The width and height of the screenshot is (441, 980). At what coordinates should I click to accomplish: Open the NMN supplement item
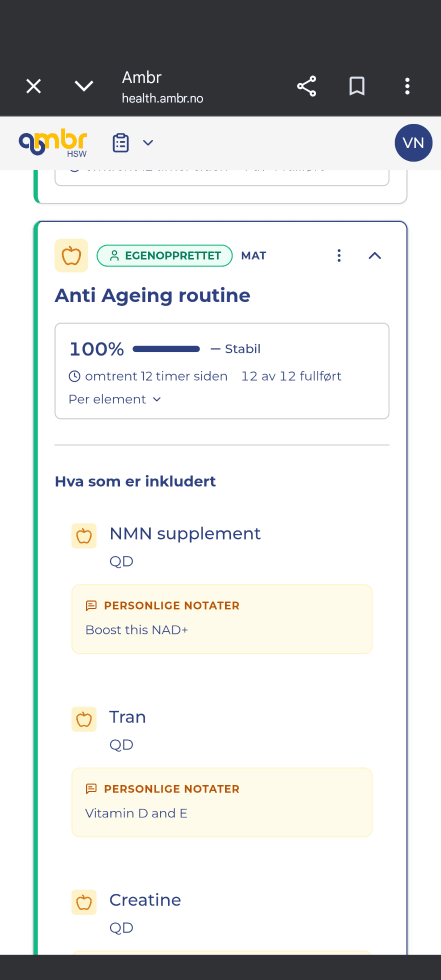[185, 533]
